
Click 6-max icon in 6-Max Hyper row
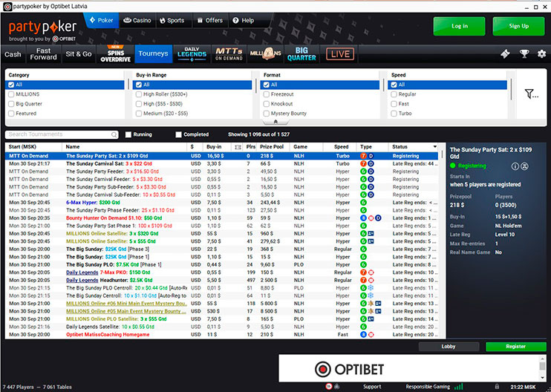pos(363,203)
